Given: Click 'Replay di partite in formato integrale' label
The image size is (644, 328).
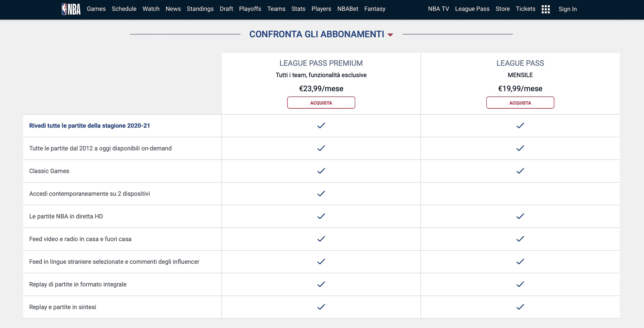Looking at the screenshot, I should pyautogui.click(x=78, y=284).
